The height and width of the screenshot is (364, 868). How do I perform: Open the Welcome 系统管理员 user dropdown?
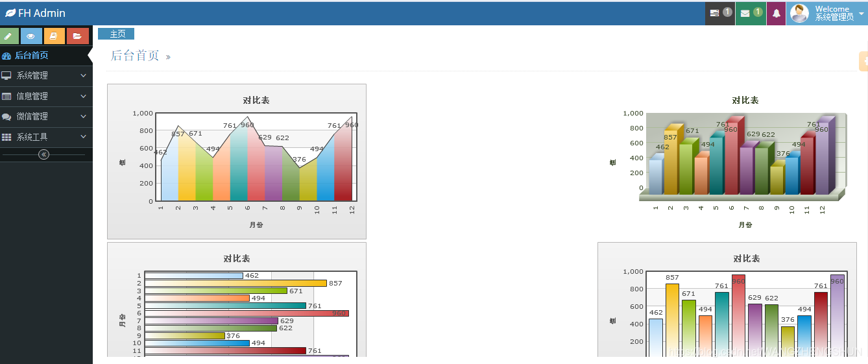(x=826, y=13)
